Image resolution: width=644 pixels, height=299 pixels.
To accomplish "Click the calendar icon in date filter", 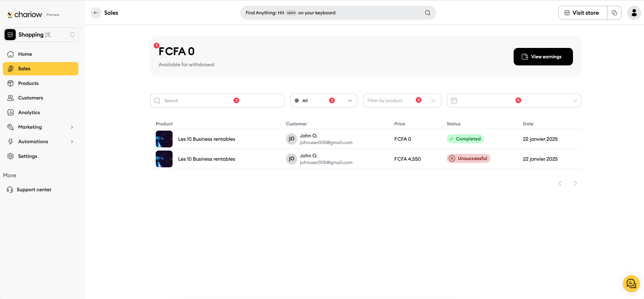I will [x=454, y=101].
